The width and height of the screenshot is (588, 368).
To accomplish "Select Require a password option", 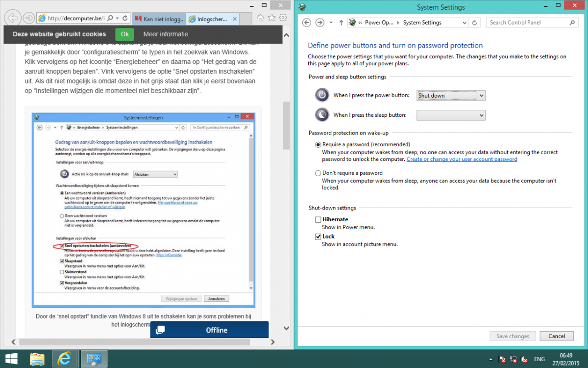I will [318, 144].
